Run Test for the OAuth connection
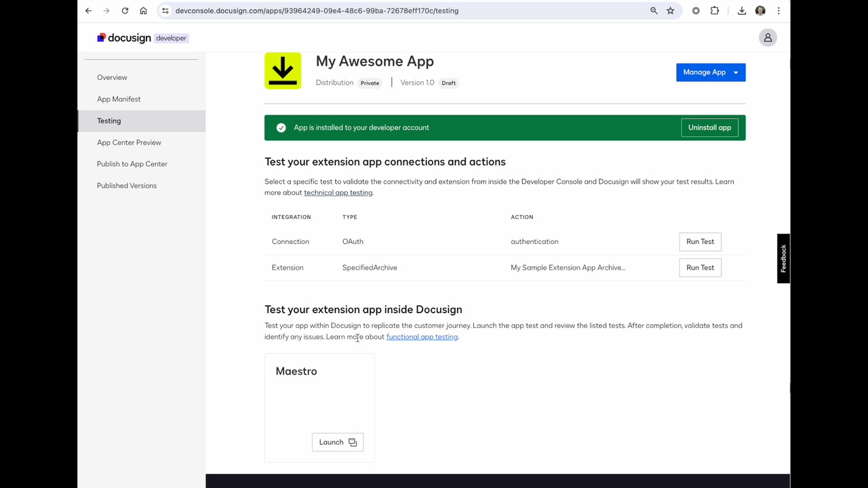This screenshot has height=488, width=868. tap(700, 242)
